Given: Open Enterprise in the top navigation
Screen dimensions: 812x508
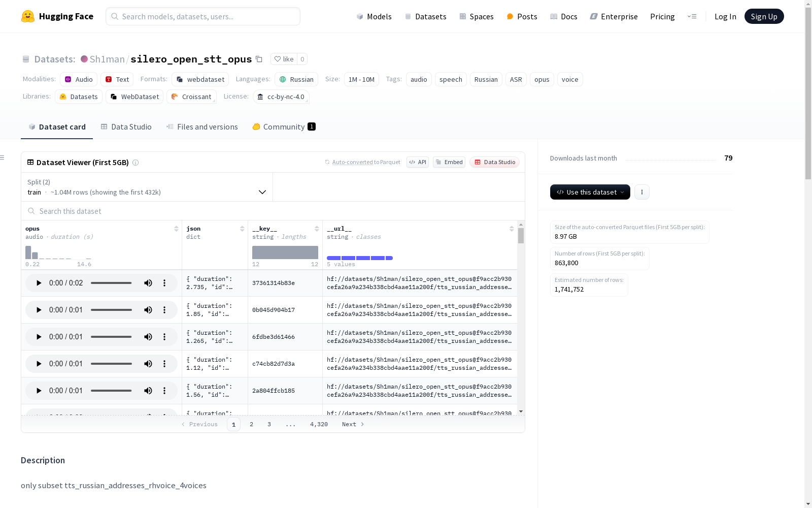Looking at the screenshot, I should [x=614, y=16].
